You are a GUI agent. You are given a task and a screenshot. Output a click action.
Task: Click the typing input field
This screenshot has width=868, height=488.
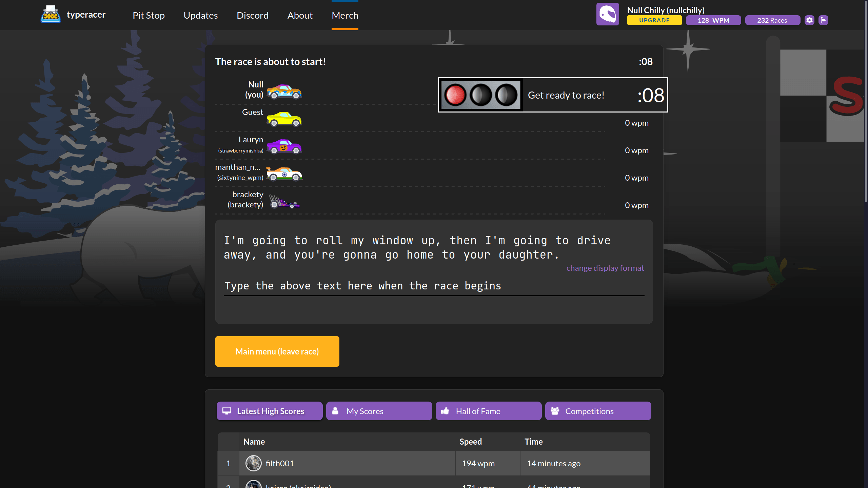433,286
